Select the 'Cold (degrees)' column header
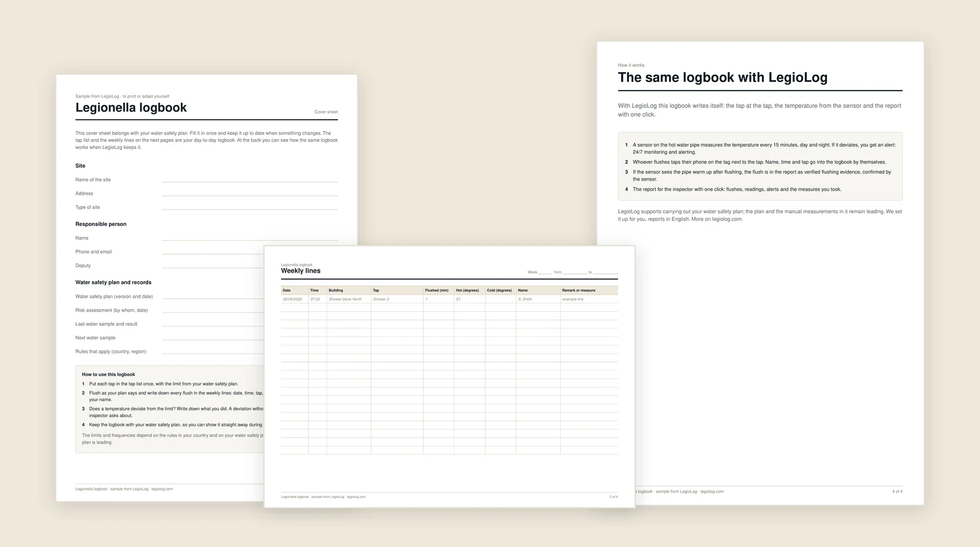This screenshot has height=547, width=980. tap(499, 290)
